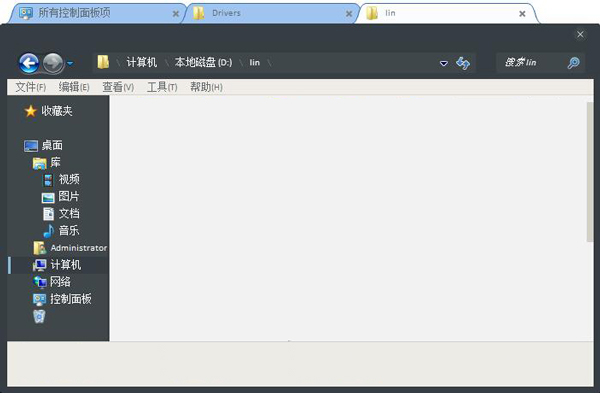600x393 pixels.
Task: Click the 网络 network icon
Action: [x=40, y=282]
